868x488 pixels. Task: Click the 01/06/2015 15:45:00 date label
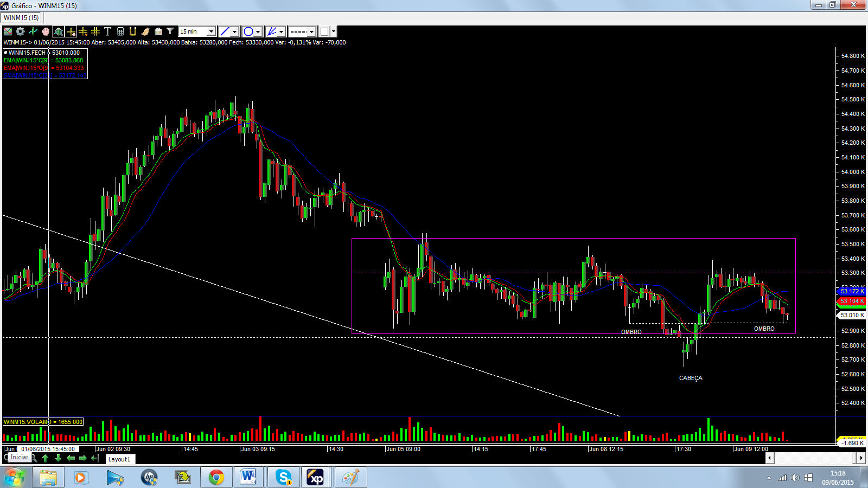(48, 449)
